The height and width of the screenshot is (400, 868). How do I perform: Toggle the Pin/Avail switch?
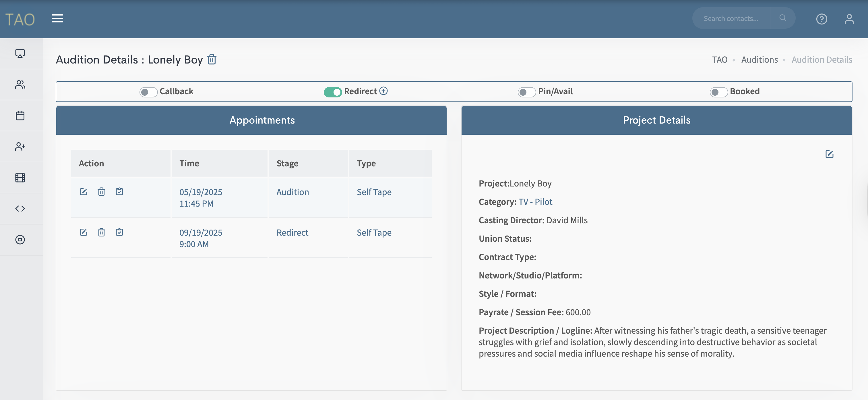point(526,92)
